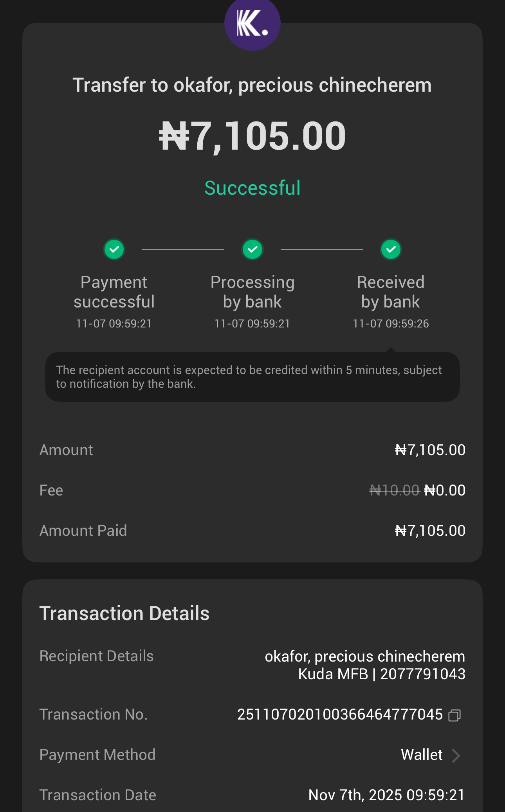Click the Wallet payment method text
This screenshot has height=812, width=505.
422,755
